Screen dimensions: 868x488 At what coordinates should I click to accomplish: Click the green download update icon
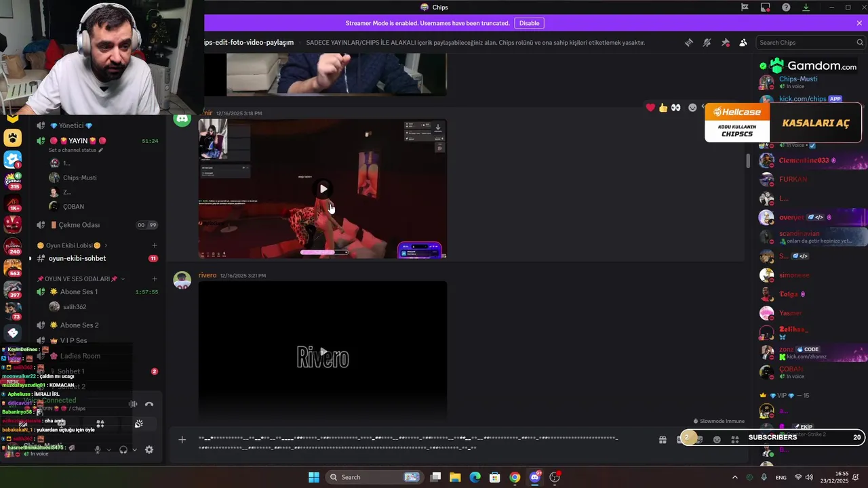[806, 7]
